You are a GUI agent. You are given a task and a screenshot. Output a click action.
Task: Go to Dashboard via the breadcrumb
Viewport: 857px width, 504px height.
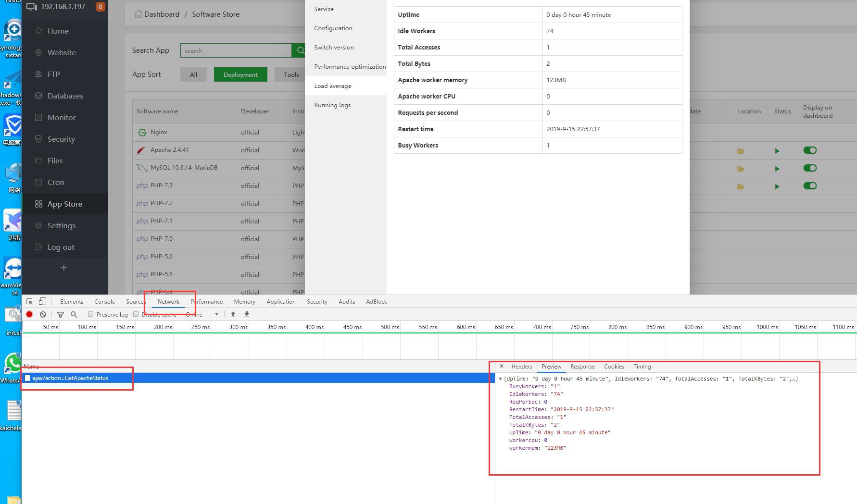(x=162, y=14)
